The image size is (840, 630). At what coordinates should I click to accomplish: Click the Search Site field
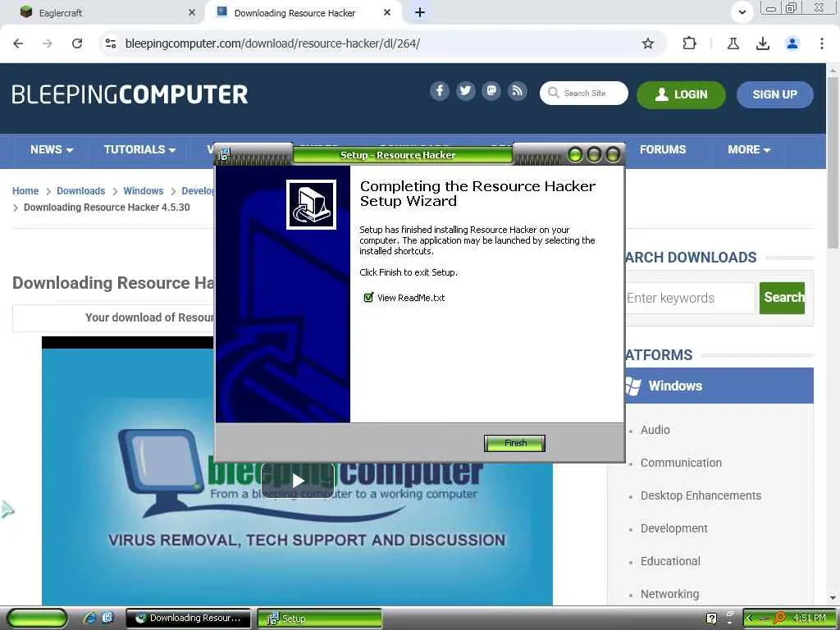tap(584, 94)
